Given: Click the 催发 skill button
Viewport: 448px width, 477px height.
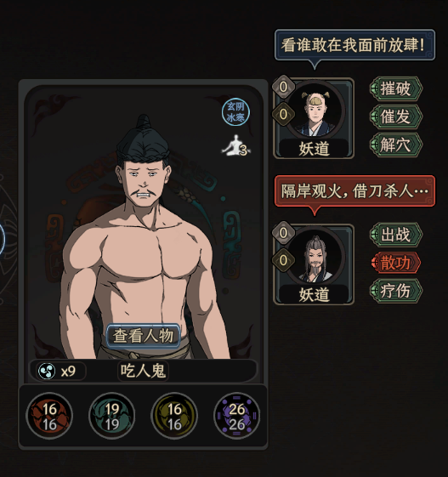Looking at the screenshot, I should [395, 116].
